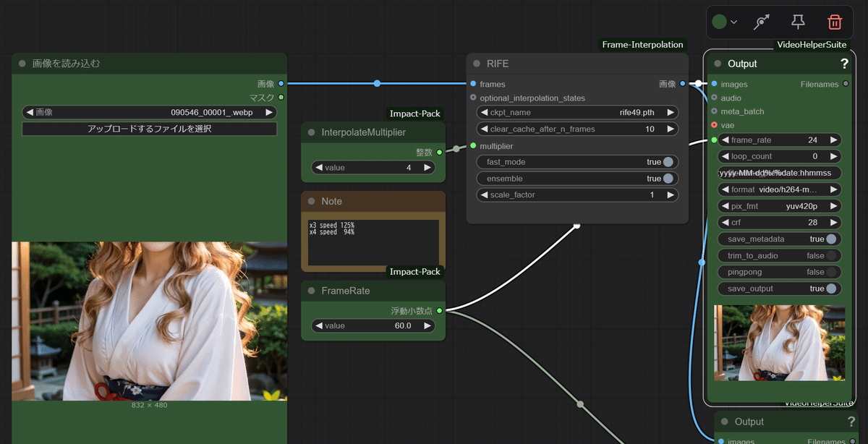
Task: Click the bypass node arrow icon
Action: tap(762, 22)
